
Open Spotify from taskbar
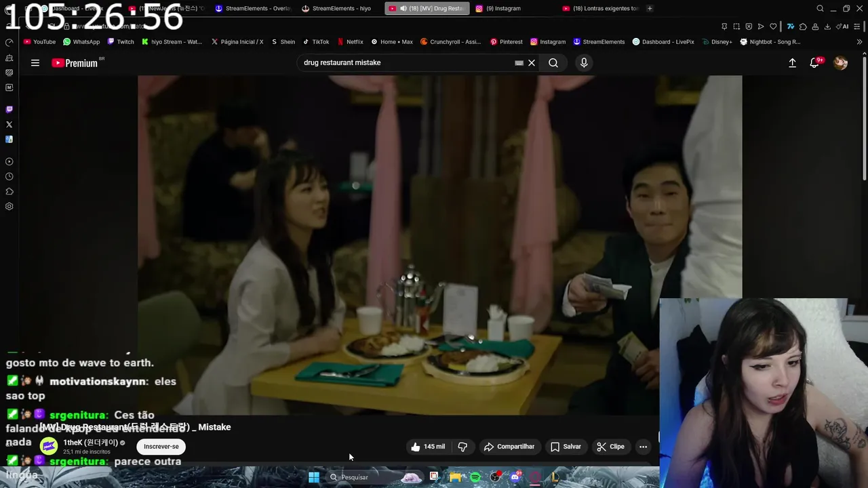475,477
